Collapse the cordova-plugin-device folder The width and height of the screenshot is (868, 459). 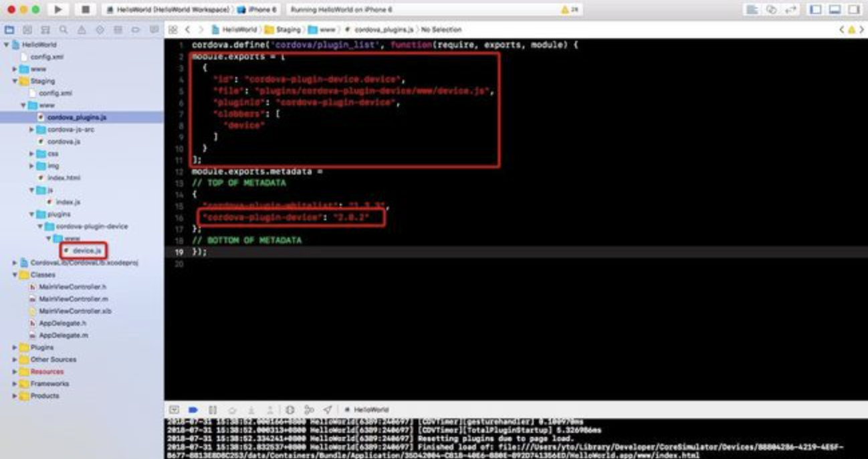coord(39,226)
